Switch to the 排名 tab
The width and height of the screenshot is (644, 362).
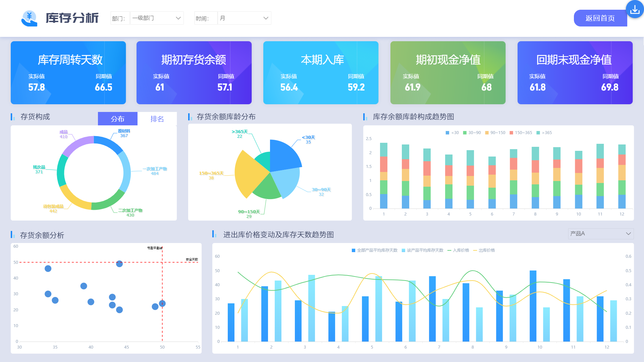[x=157, y=119]
